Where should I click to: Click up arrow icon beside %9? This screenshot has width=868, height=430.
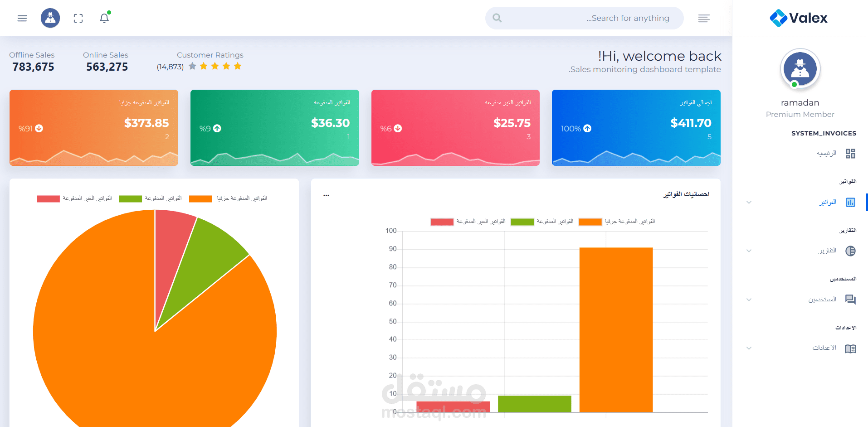pyautogui.click(x=217, y=128)
